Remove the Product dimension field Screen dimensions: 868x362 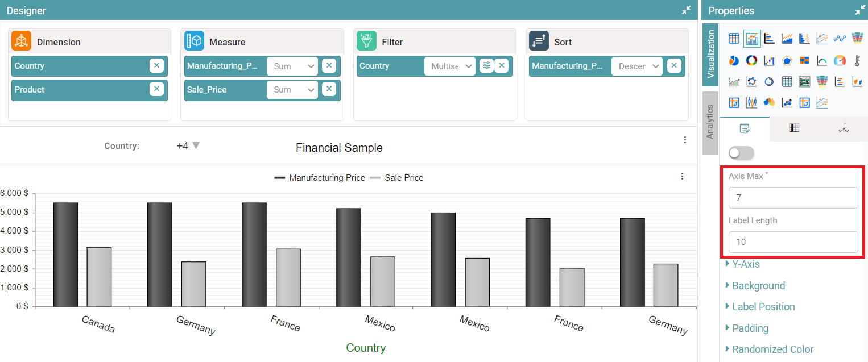tap(156, 89)
